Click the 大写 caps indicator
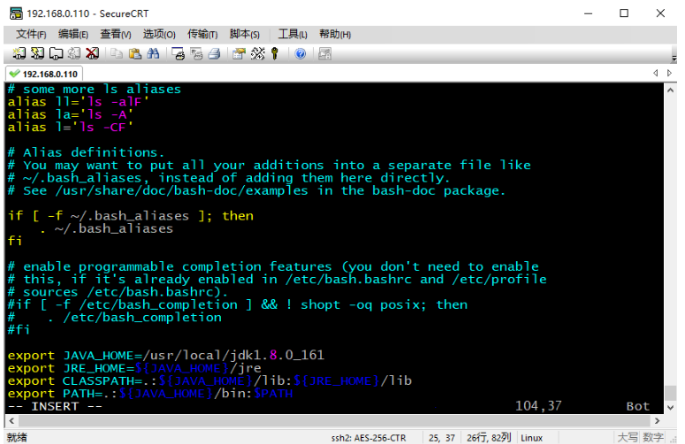Screen dimensions: 685x444 pos(627,437)
